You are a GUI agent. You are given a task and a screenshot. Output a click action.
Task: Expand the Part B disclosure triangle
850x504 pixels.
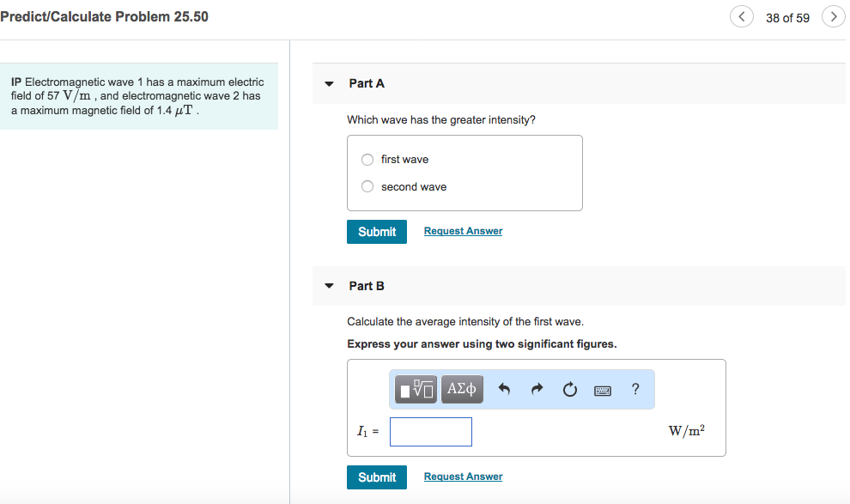point(329,286)
